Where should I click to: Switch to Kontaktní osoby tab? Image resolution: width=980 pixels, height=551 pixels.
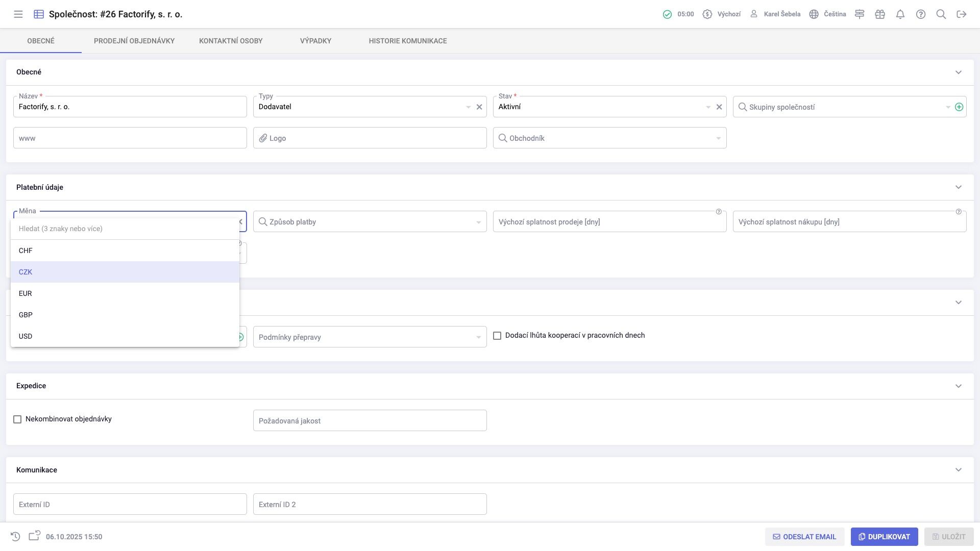click(231, 41)
